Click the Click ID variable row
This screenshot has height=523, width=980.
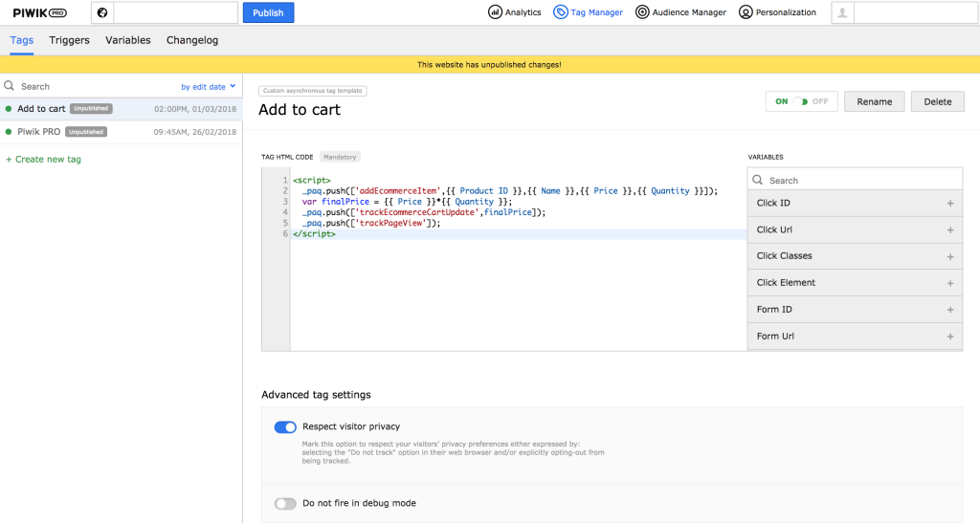[855, 204]
